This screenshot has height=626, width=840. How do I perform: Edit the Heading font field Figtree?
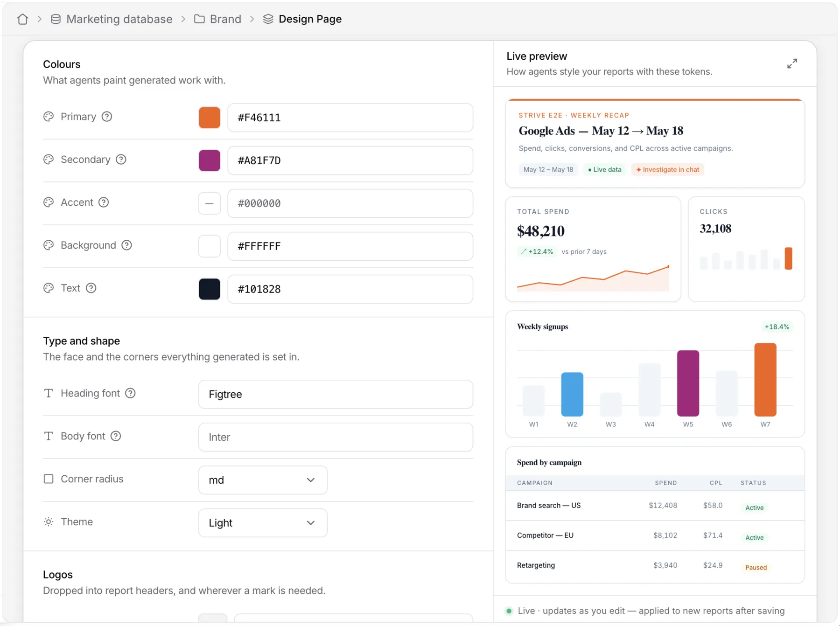click(336, 394)
